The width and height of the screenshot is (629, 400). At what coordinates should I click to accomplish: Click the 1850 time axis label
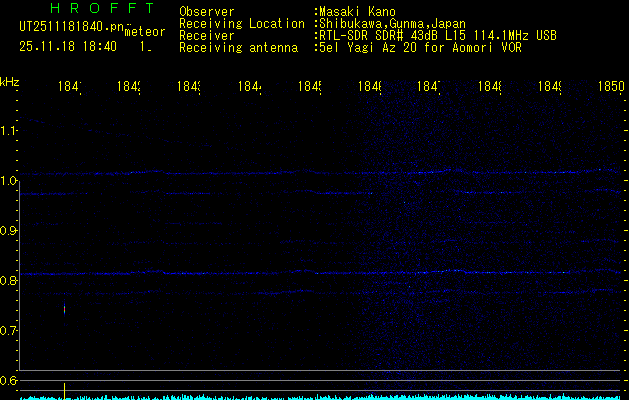point(612,87)
